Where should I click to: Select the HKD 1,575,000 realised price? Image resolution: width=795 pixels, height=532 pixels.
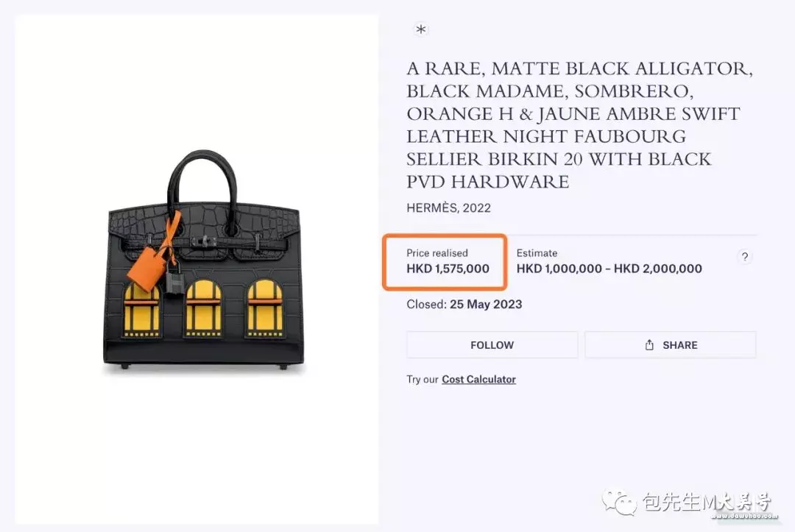448,269
